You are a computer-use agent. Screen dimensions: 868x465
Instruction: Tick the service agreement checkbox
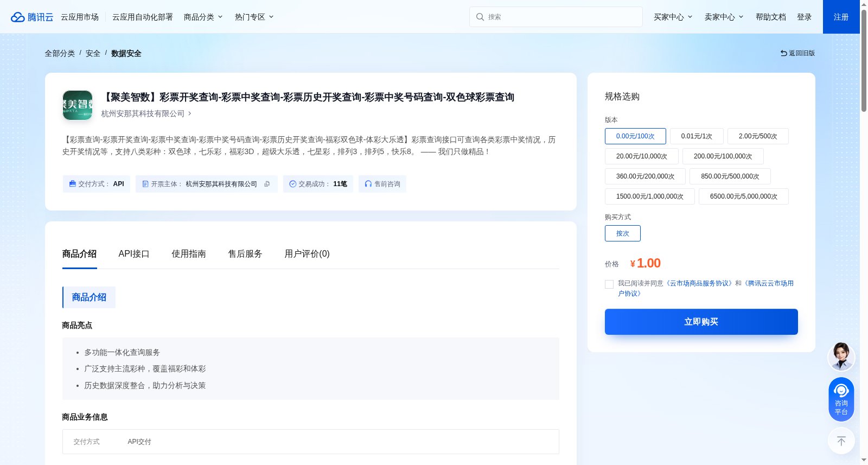point(609,284)
